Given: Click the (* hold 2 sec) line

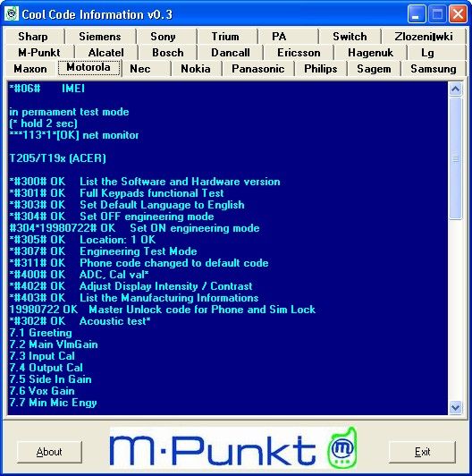Looking at the screenshot, I should (44, 123).
